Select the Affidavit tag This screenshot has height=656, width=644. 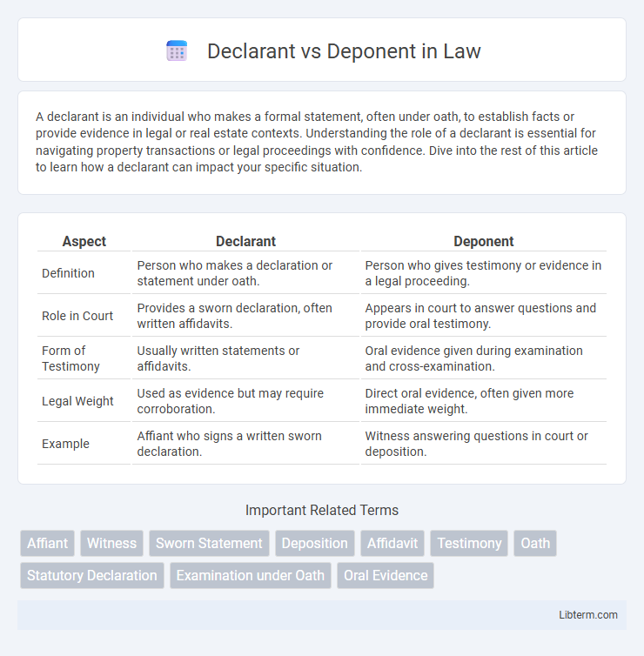[x=392, y=543]
